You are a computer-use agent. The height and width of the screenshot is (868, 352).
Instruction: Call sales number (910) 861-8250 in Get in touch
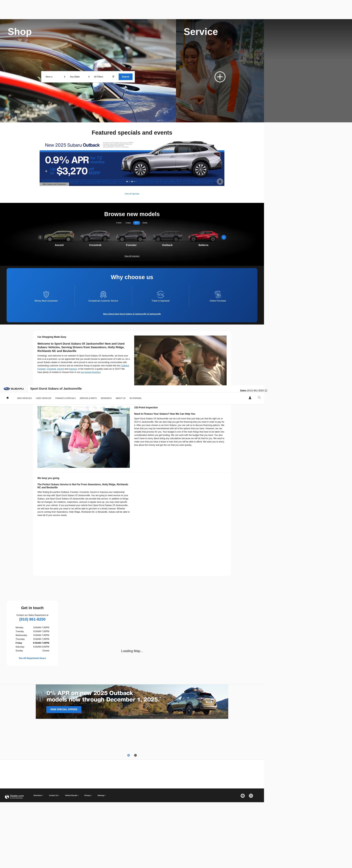click(x=32, y=619)
